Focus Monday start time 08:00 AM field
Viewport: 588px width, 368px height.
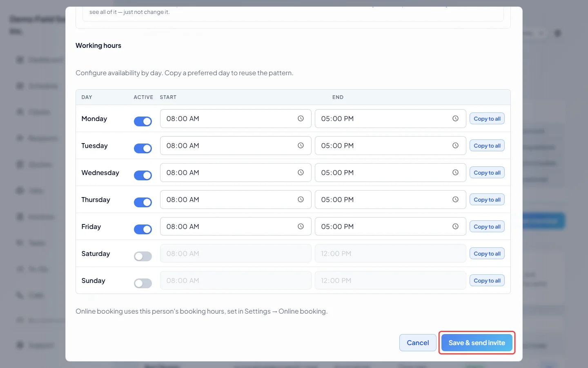click(x=236, y=119)
